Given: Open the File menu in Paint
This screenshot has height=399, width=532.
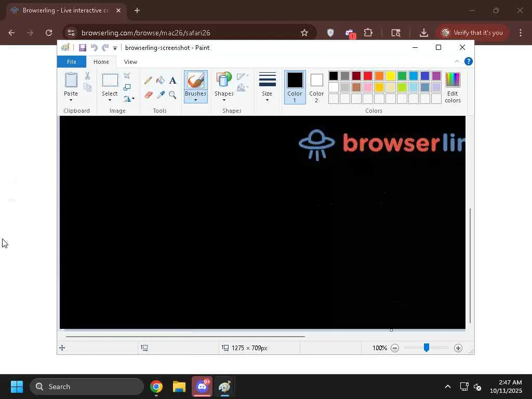Looking at the screenshot, I should tap(72, 62).
